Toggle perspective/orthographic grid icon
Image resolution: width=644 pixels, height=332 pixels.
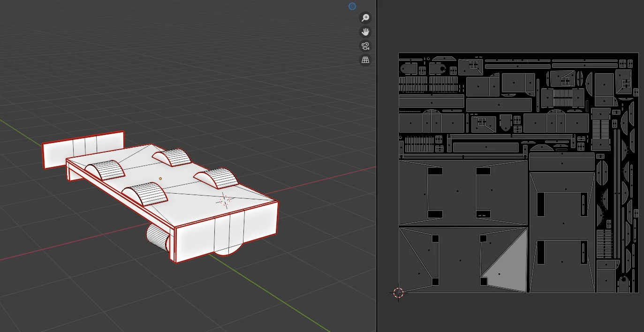point(365,60)
